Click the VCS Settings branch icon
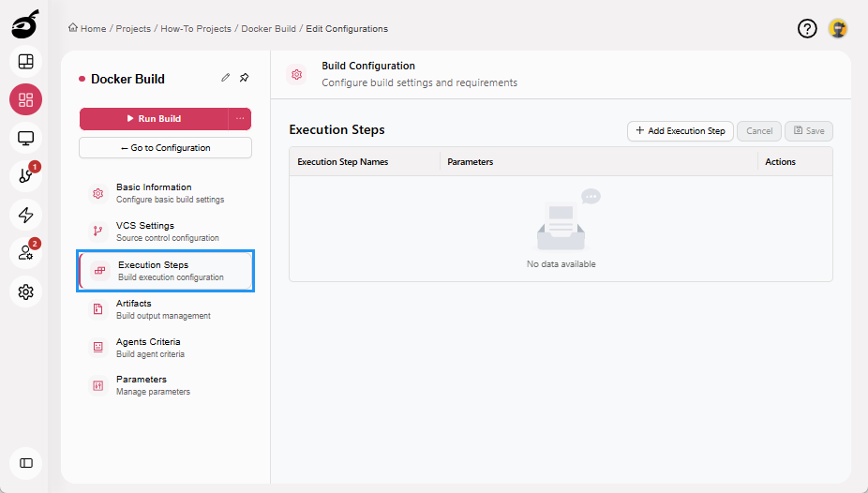Screen dimensions: 868x493 98,232
